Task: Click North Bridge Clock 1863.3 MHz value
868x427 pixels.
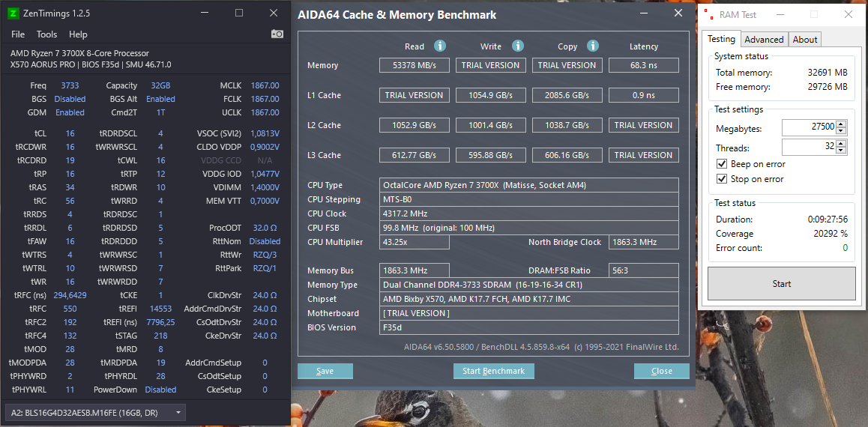Action: click(643, 242)
